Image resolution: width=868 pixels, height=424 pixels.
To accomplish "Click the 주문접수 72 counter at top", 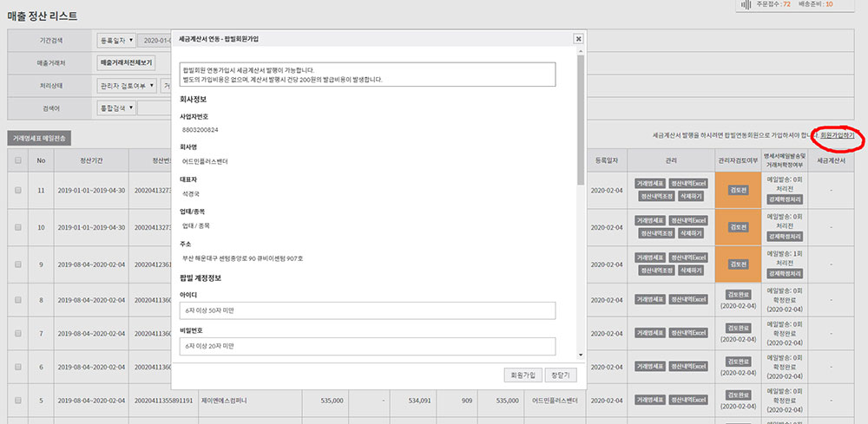I will point(773,3).
